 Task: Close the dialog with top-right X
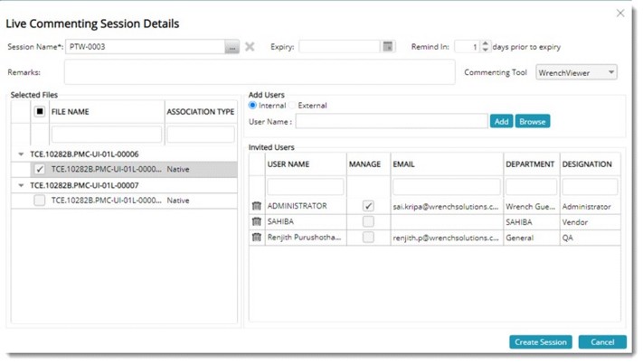pos(620,14)
